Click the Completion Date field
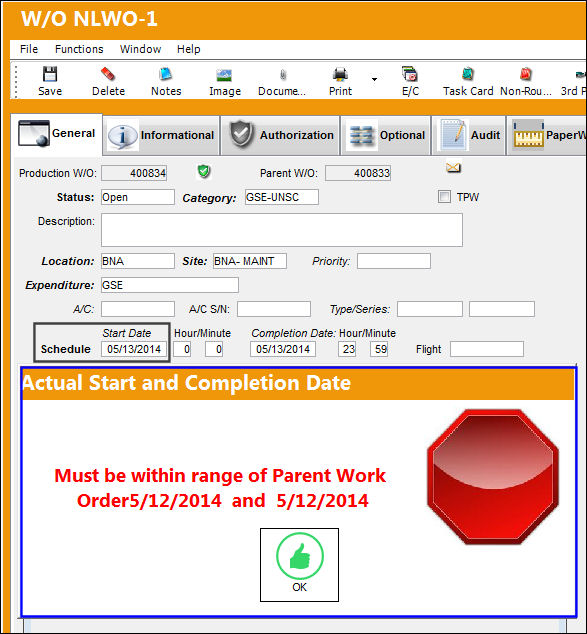 (283, 349)
